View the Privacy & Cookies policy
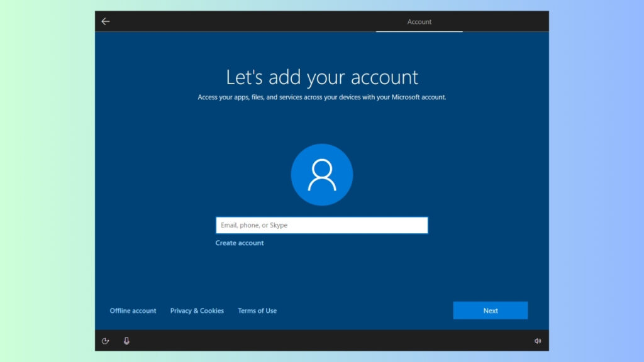 196,310
